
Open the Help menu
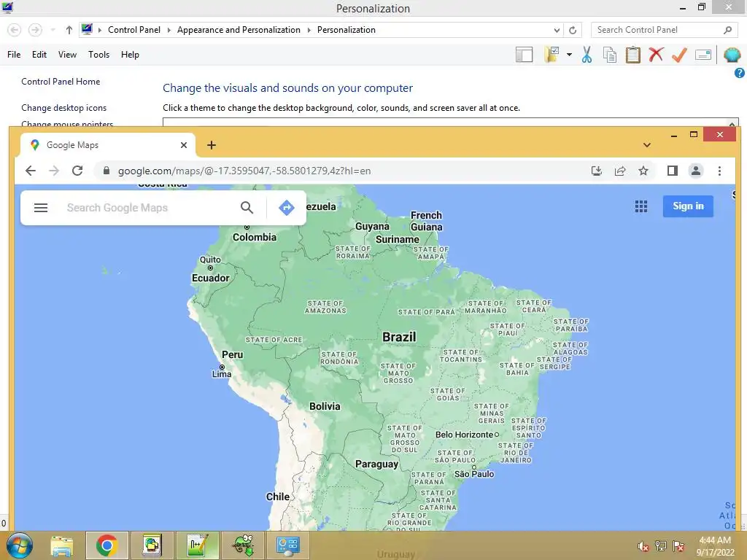tap(130, 55)
